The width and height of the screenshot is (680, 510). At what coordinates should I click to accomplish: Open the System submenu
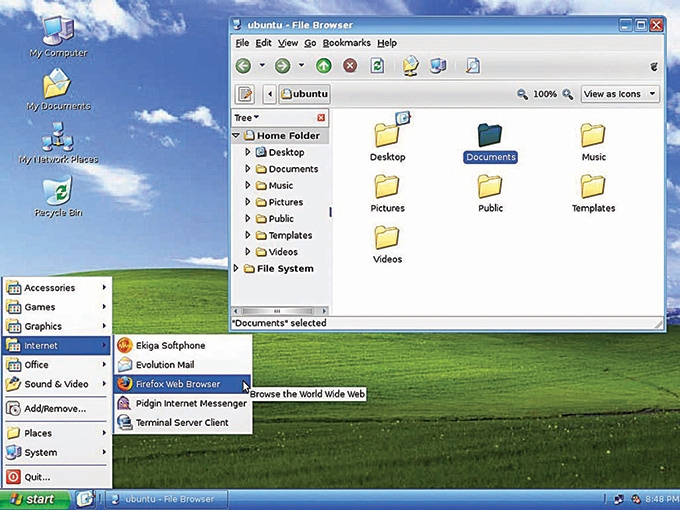point(56,452)
